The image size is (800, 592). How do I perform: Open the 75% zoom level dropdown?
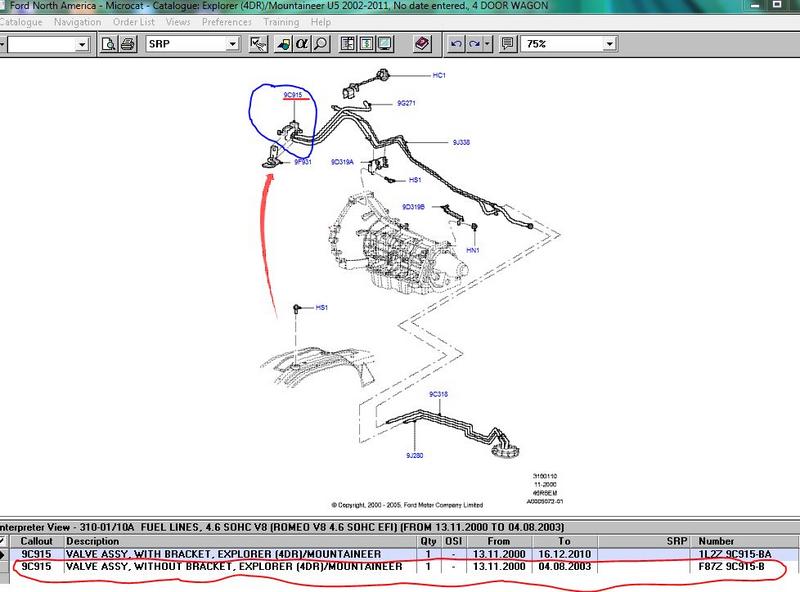click(x=609, y=44)
